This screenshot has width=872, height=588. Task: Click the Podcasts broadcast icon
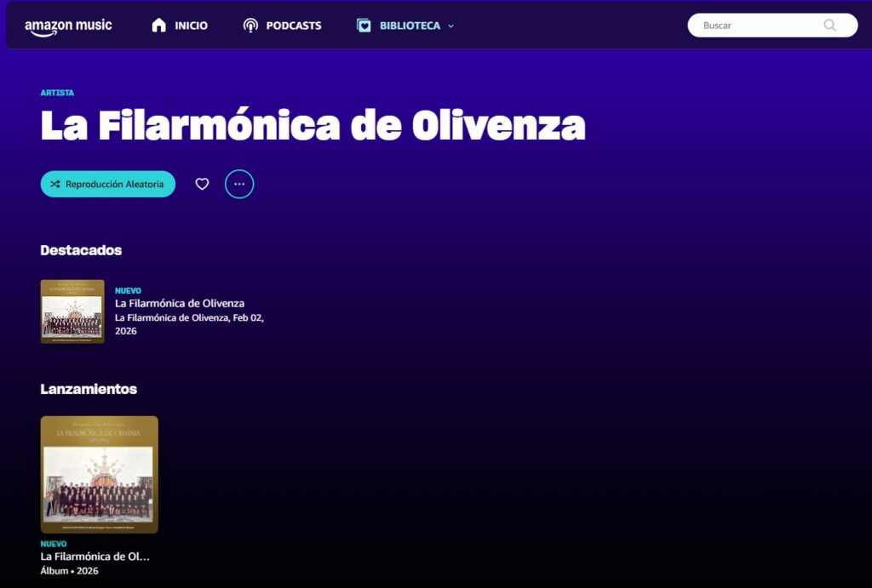pos(251,25)
